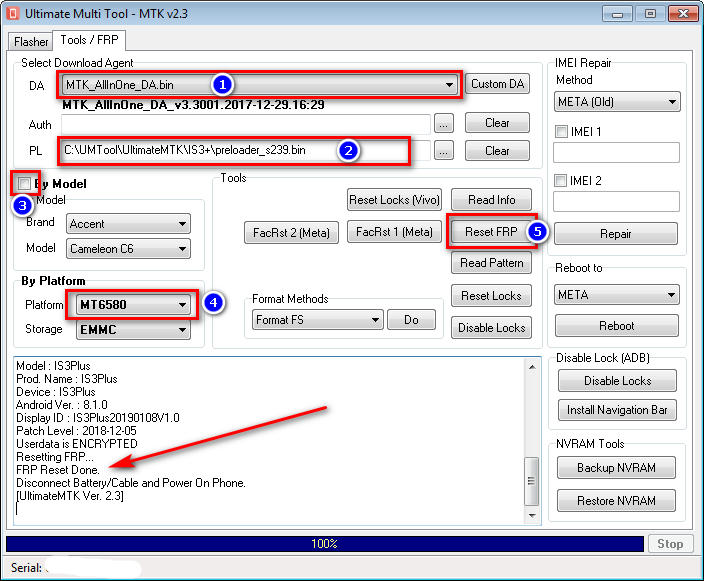
Task: Click the PL preloader path field
Action: tap(246, 150)
